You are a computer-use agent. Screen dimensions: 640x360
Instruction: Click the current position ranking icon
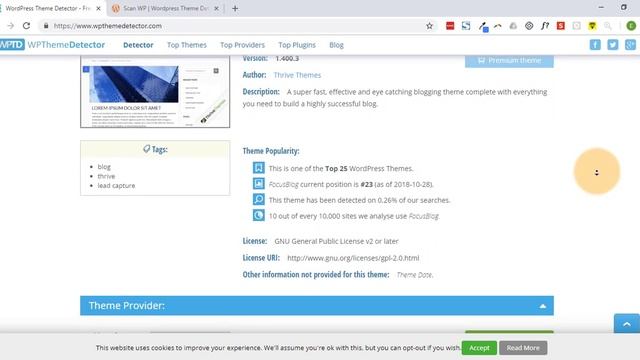pos(258,184)
